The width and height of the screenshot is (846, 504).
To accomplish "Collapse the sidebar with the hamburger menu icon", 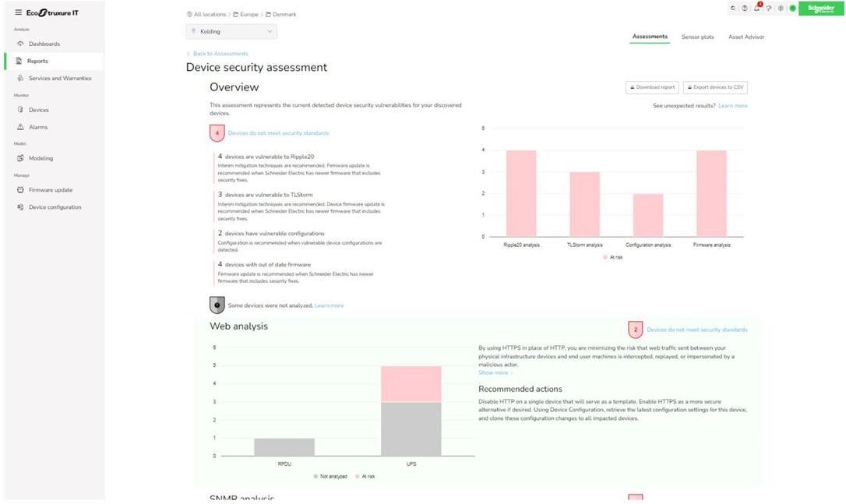I will [x=19, y=12].
